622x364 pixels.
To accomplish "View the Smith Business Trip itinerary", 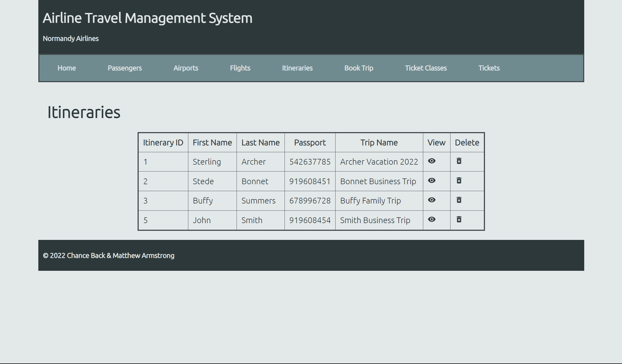I will point(432,220).
